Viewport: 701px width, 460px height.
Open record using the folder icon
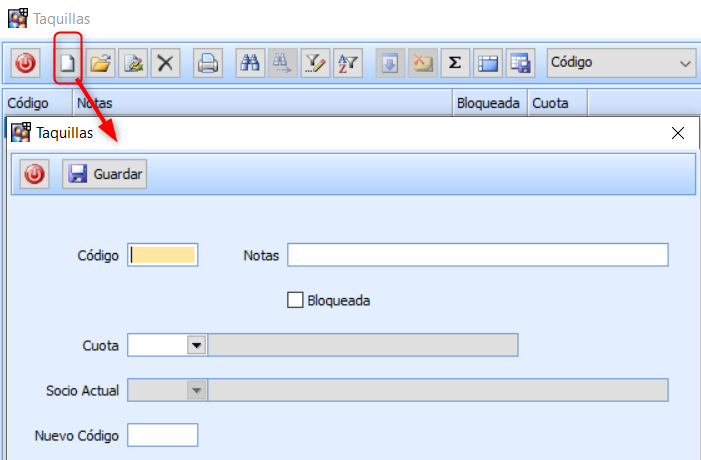[x=100, y=64]
